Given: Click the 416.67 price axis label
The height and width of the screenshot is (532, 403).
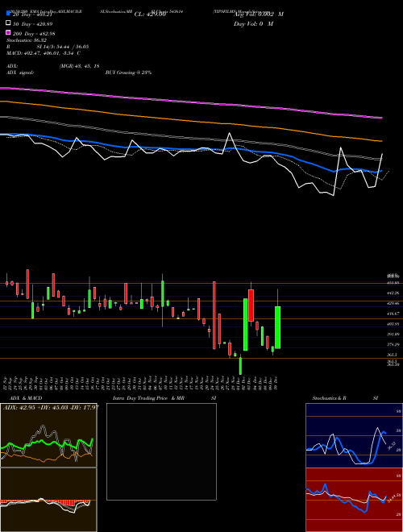Looking at the screenshot, I should tap(393, 314).
